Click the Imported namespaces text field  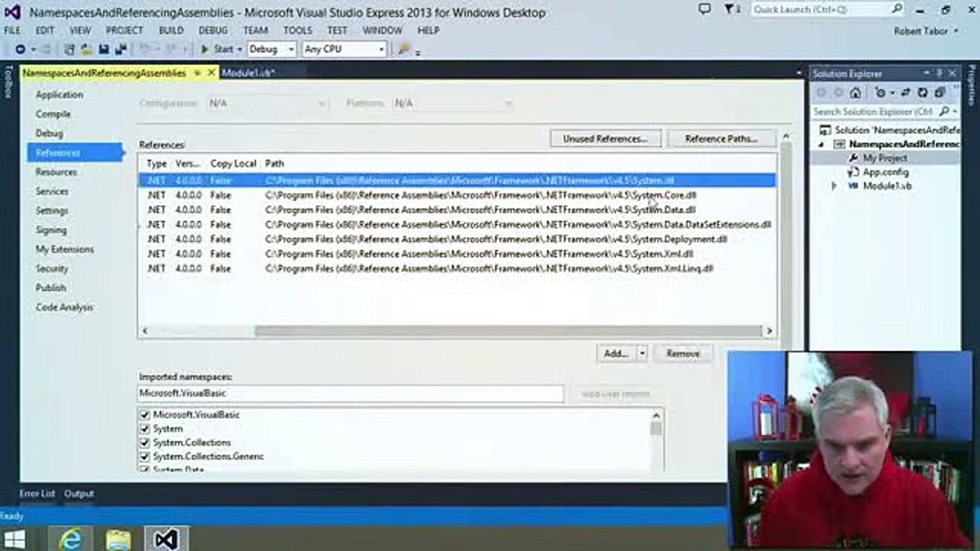pyautogui.click(x=351, y=393)
